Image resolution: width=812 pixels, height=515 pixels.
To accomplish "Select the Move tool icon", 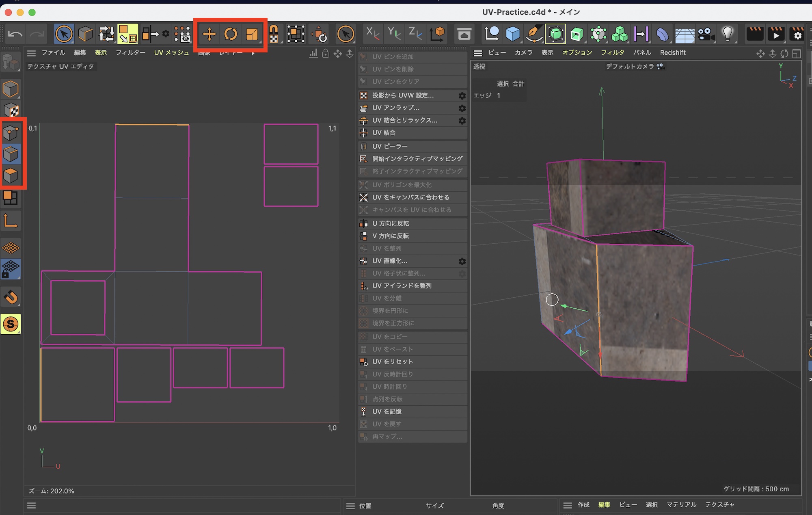I will point(209,35).
